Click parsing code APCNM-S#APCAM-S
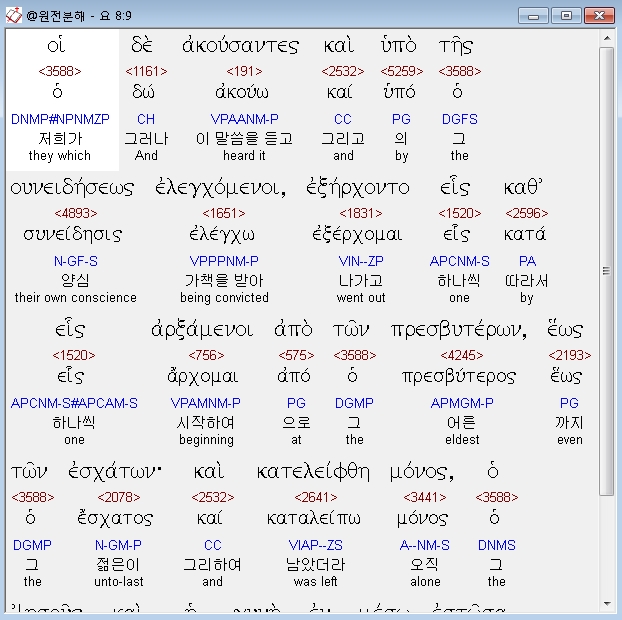622x620 pixels. 74,403
